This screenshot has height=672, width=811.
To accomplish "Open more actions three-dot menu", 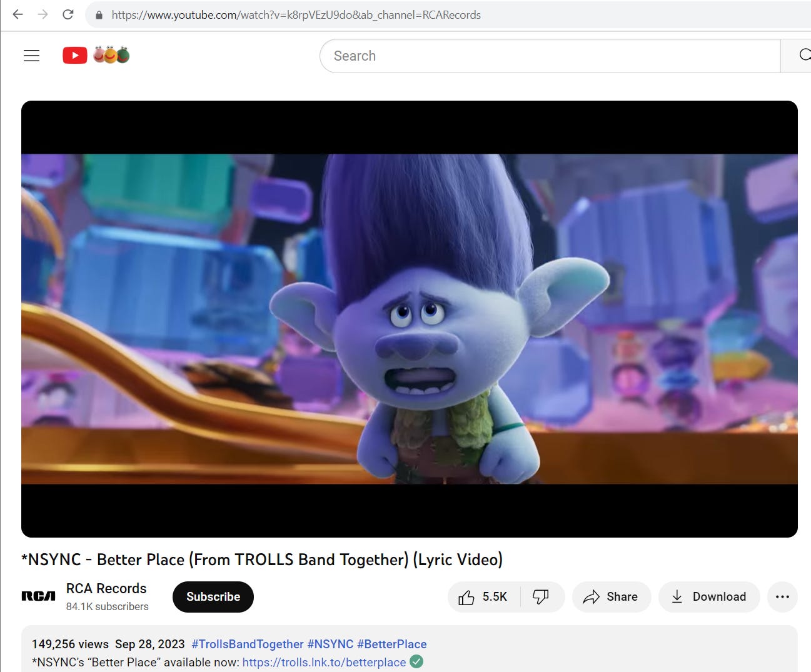I will click(x=782, y=597).
